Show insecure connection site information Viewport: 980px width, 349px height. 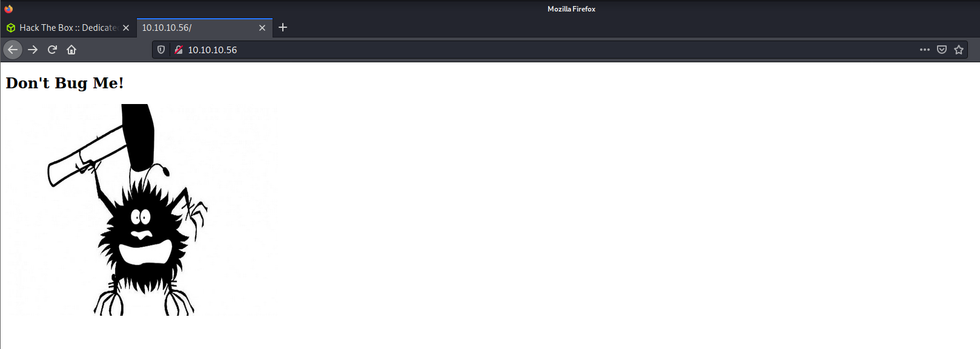[x=179, y=50]
